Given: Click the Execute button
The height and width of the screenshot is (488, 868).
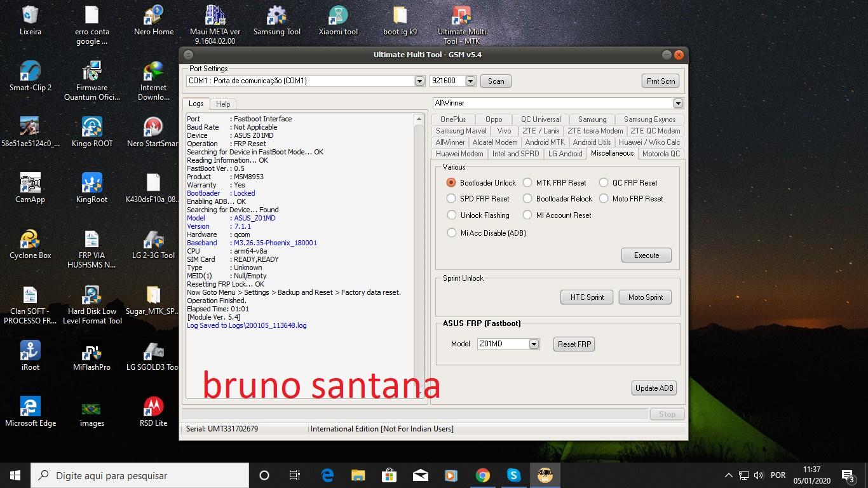Looking at the screenshot, I should (646, 255).
